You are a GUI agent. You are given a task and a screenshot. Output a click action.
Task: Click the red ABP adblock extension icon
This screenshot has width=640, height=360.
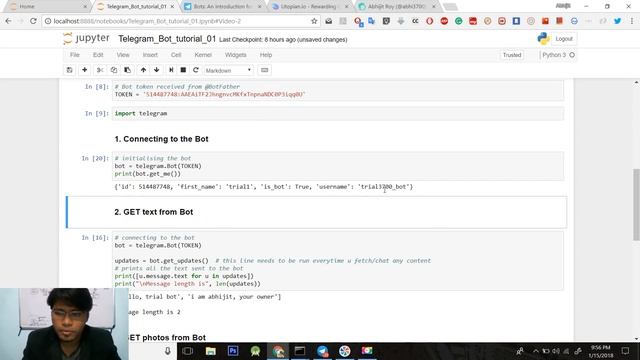[x=444, y=21]
